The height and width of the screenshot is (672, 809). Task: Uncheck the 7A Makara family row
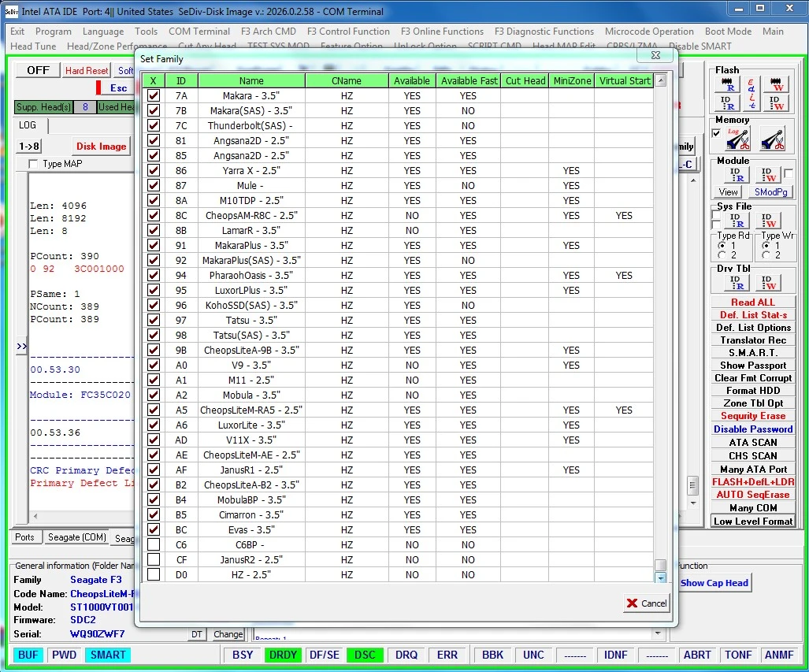(x=154, y=95)
